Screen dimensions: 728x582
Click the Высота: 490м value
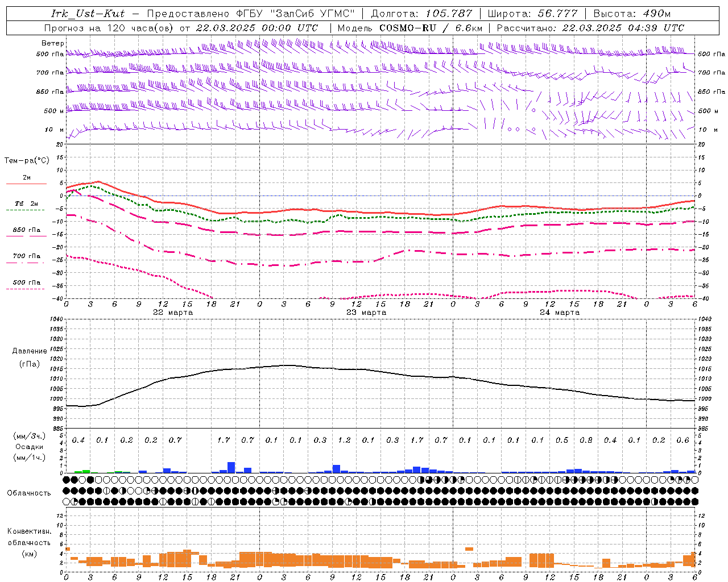coord(632,13)
